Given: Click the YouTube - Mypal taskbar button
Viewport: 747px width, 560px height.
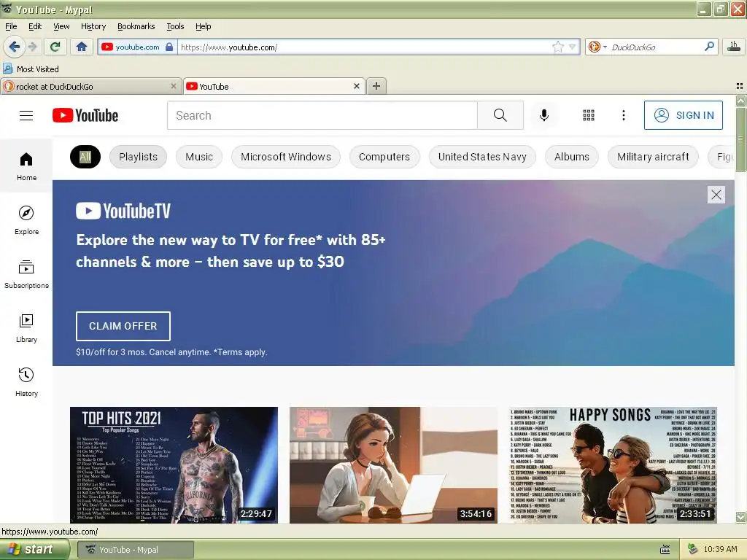Looking at the screenshot, I should (x=136, y=550).
